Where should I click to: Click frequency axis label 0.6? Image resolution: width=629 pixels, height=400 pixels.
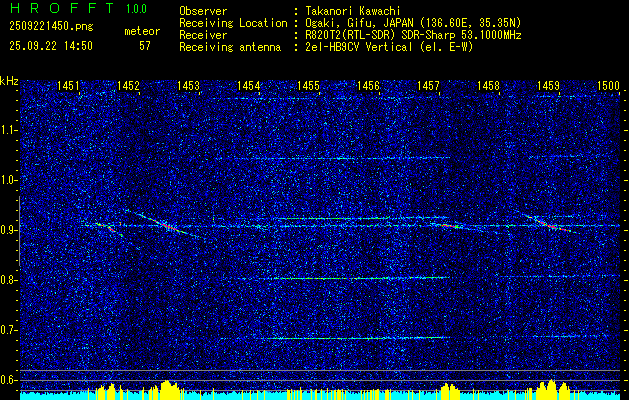8,380
